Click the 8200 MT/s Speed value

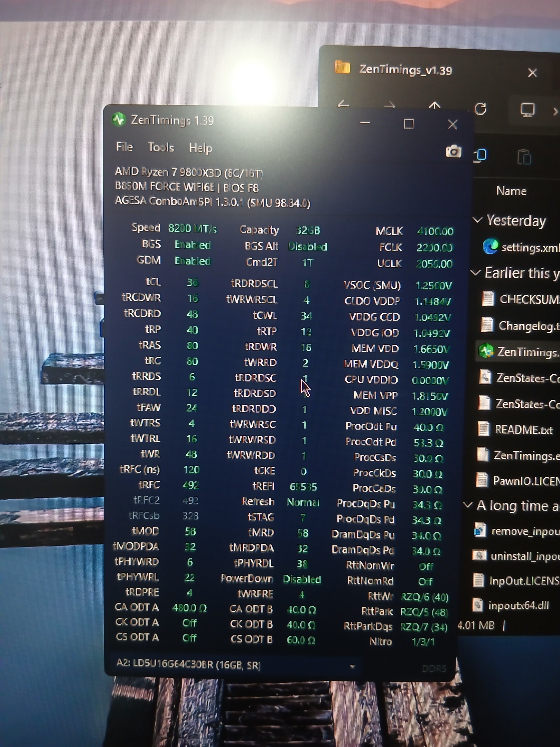[x=193, y=229]
